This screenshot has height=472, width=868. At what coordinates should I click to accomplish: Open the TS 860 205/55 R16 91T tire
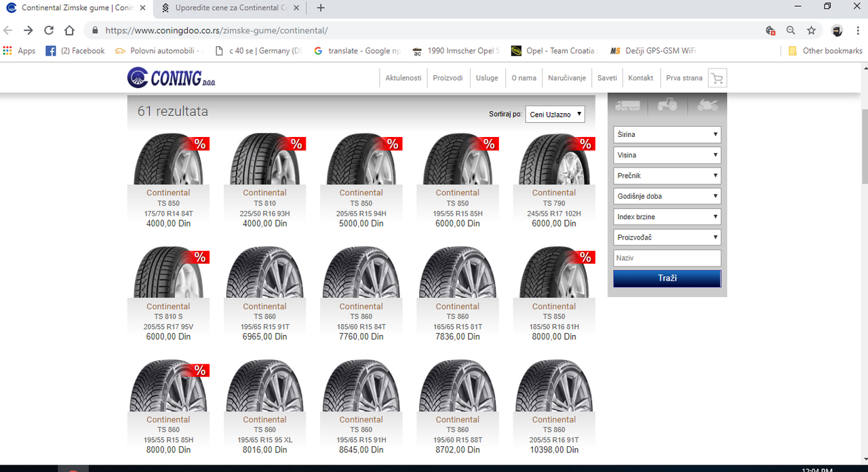pos(553,407)
